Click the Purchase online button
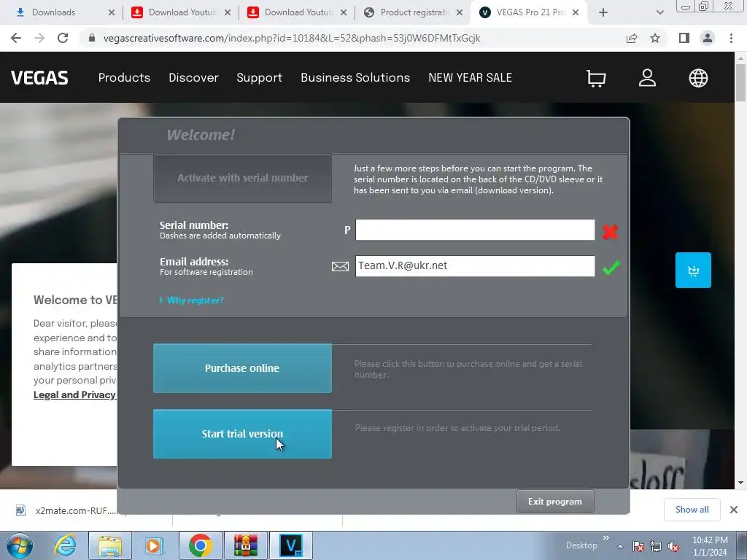 242,368
